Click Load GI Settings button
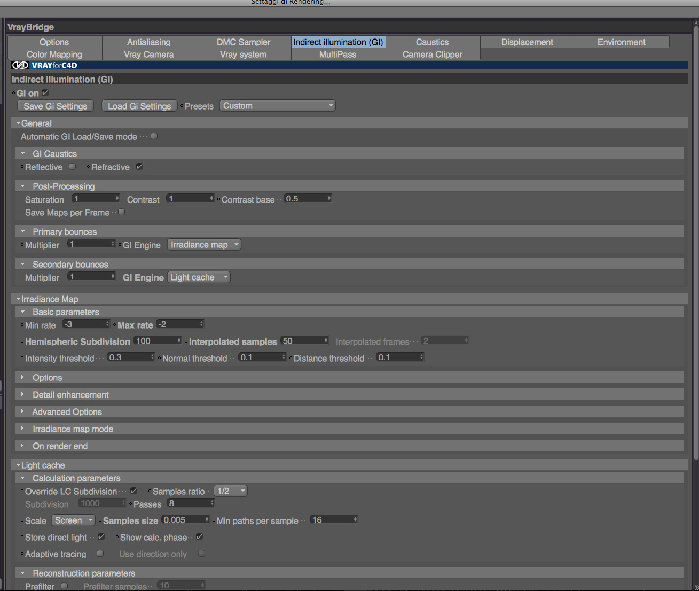The height and width of the screenshot is (591, 699). click(139, 106)
